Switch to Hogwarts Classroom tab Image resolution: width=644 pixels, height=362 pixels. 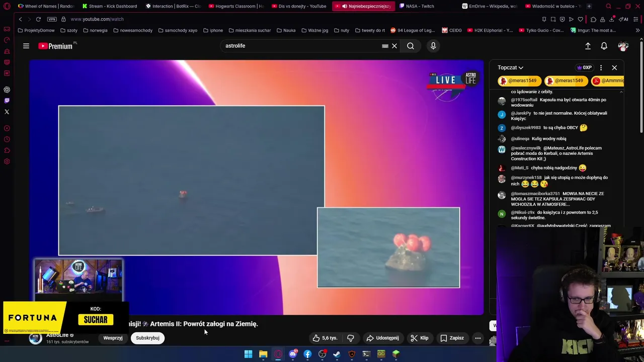pyautogui.click(x=237, y=6)
